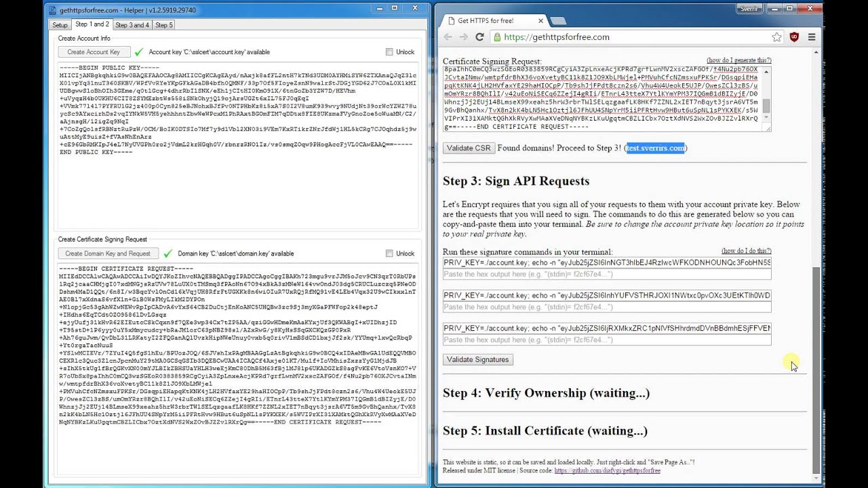Click the Step 5: Install Certificate heading
This screenshot has height=488, width=868.
pyautogui.click(x=545, y=431)
